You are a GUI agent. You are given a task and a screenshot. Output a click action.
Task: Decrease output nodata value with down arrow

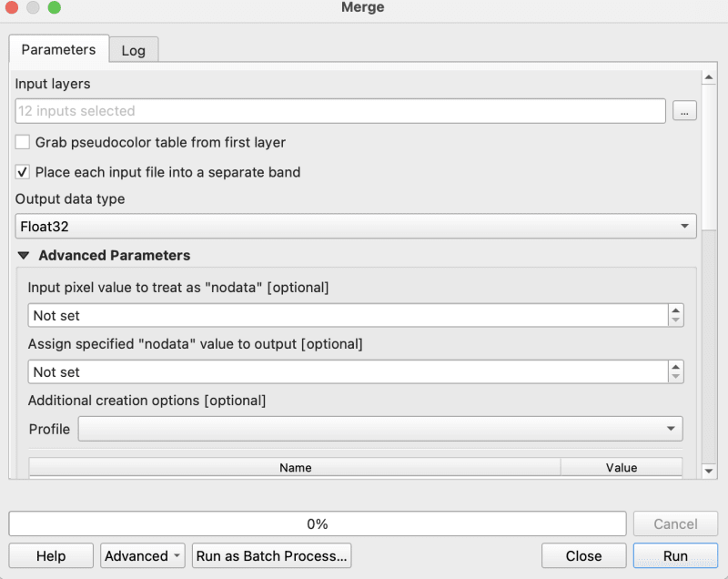click(x=675, y=377)
